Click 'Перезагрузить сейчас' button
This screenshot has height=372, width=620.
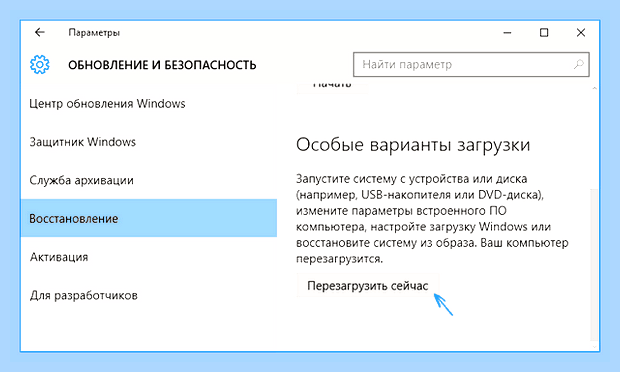click(367, 285)
